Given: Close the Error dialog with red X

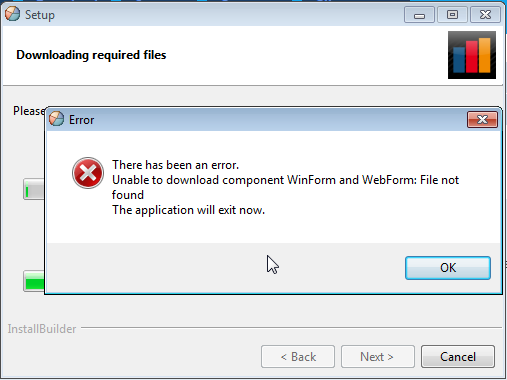Looking at the screenshot, I should tap(482, 119).
